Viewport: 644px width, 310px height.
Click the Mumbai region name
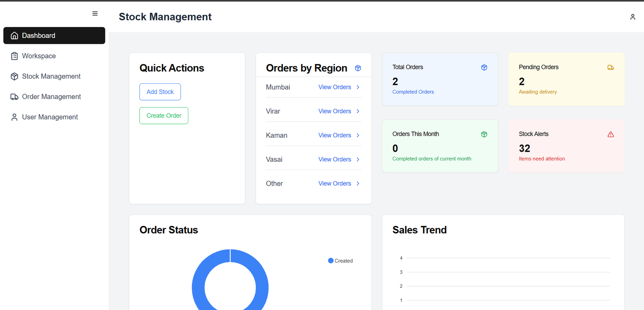278,87
